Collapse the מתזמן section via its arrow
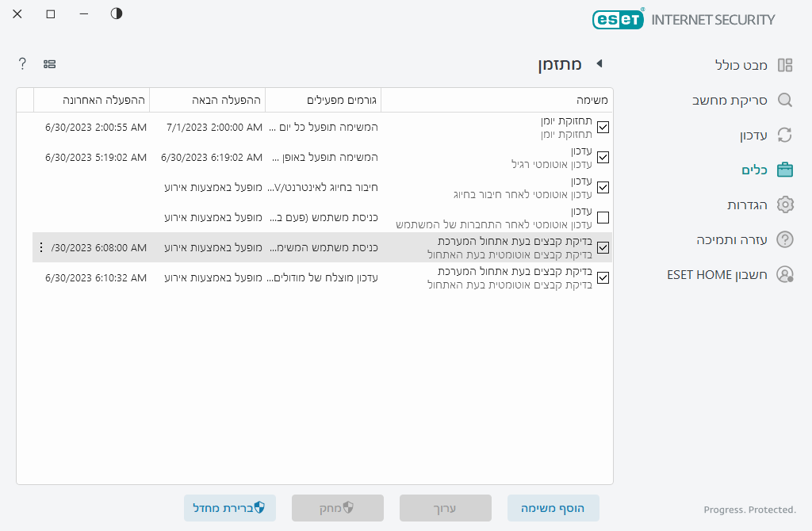This screenshot has width=812, height=531. (600, 65)
